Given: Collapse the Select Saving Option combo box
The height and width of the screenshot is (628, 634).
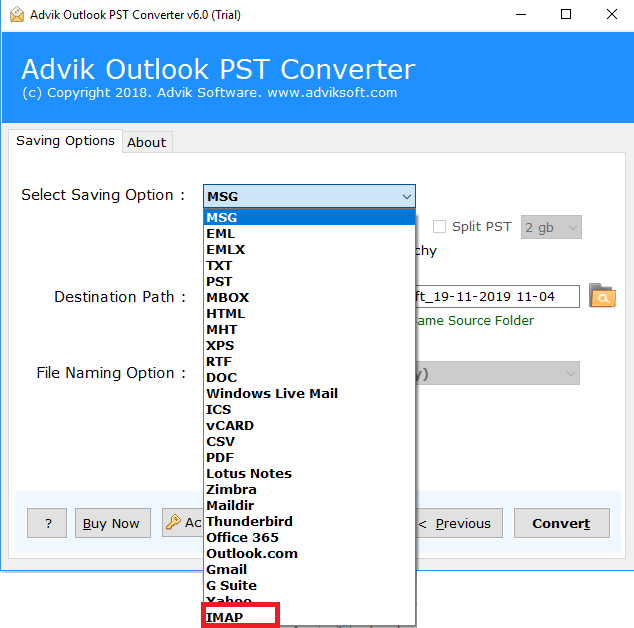Looking at the screenshot, I should [x=309, y=197].
